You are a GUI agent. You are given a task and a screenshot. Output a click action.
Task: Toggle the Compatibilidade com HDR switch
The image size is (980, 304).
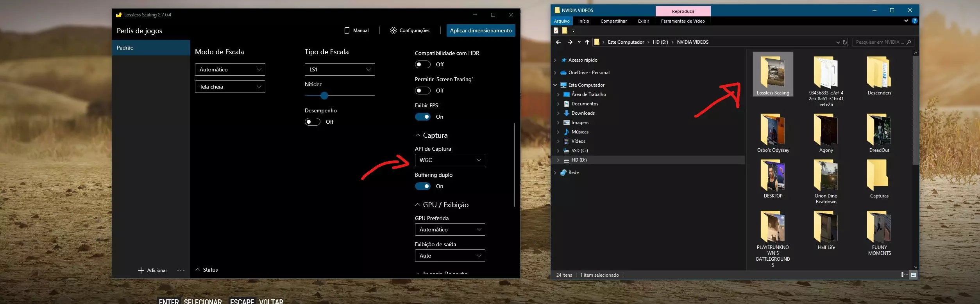[x=423, y=64]
